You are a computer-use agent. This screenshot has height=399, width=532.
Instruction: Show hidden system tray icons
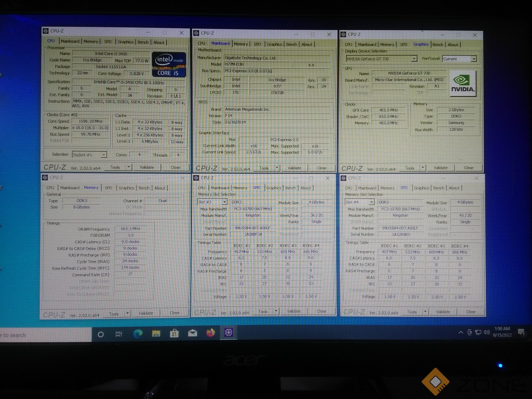[x=461, y=332]
